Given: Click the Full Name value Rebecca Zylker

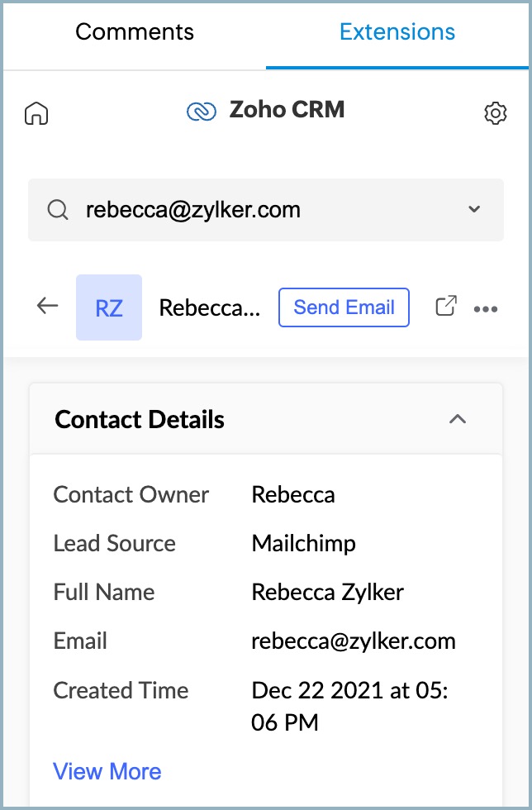Looking at the screenshot, I should tap(328, 592).
